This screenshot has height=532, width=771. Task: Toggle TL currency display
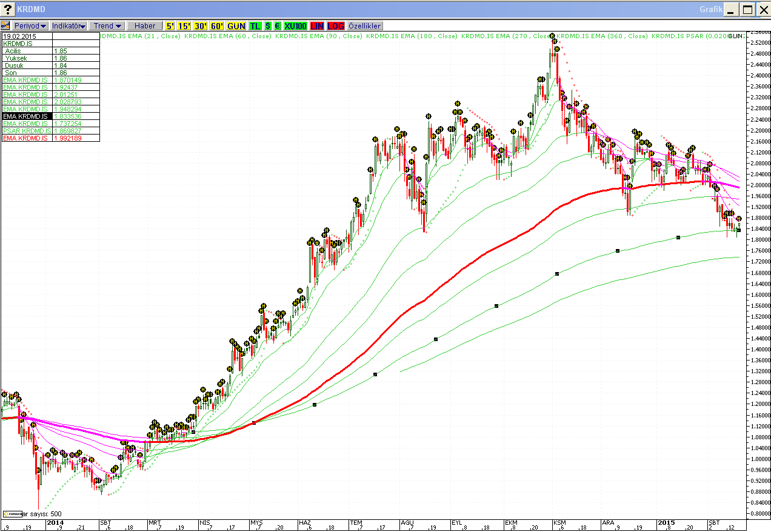[255, 26]
